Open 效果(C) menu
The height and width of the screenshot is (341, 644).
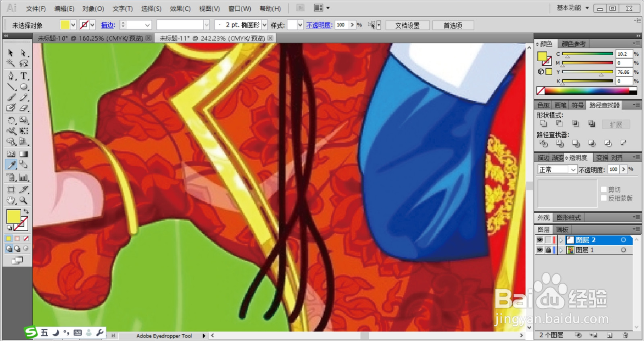180,8
